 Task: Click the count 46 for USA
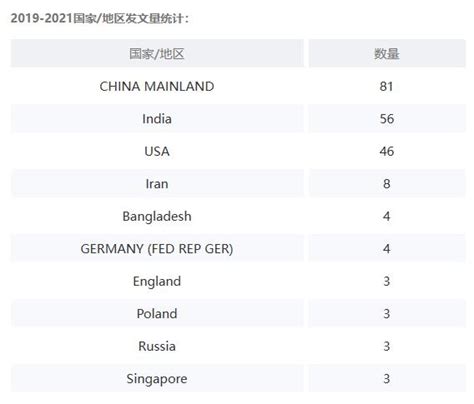387,151
